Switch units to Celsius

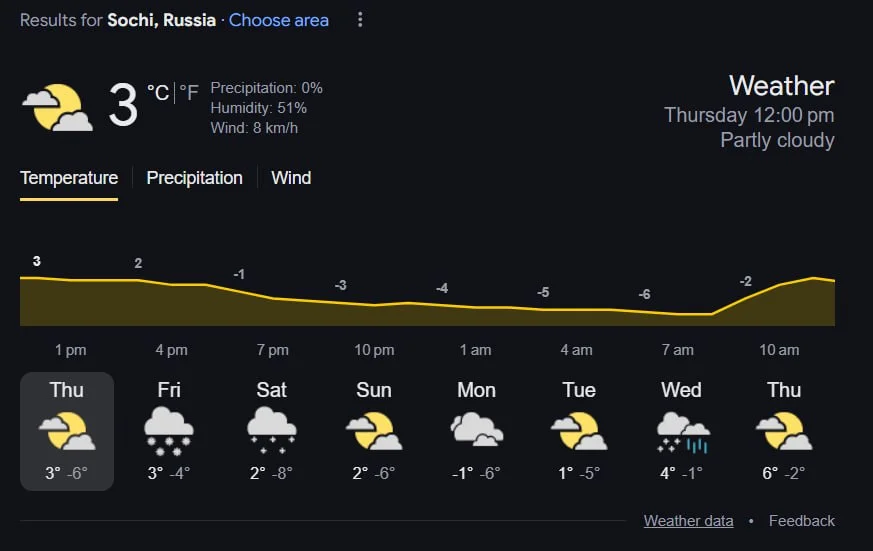158,93
